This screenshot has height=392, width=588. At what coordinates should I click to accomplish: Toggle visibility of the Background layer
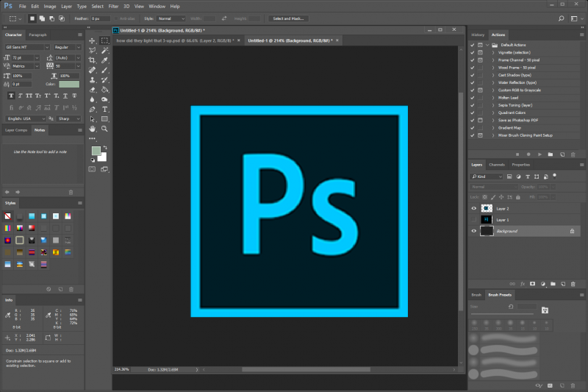[x=473, y=230]
